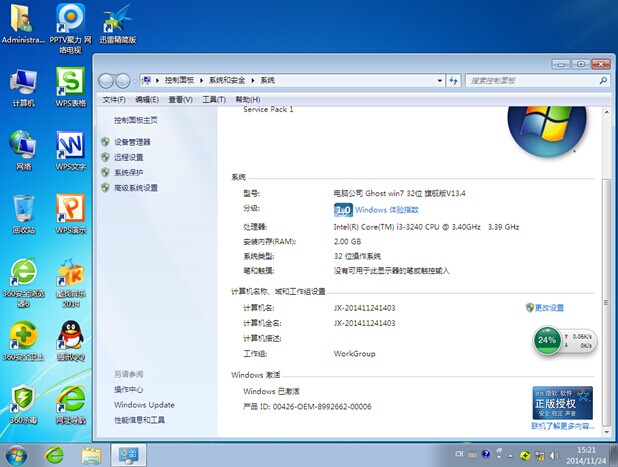The image size is (618, 467).
Task: Go to 控制面板主页 link
Action: tap(136, 120)
